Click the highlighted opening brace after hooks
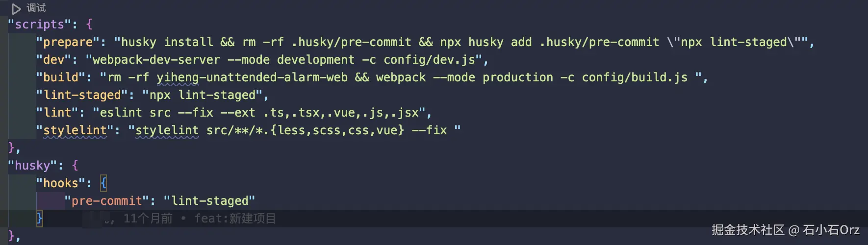 pos(103,183)
